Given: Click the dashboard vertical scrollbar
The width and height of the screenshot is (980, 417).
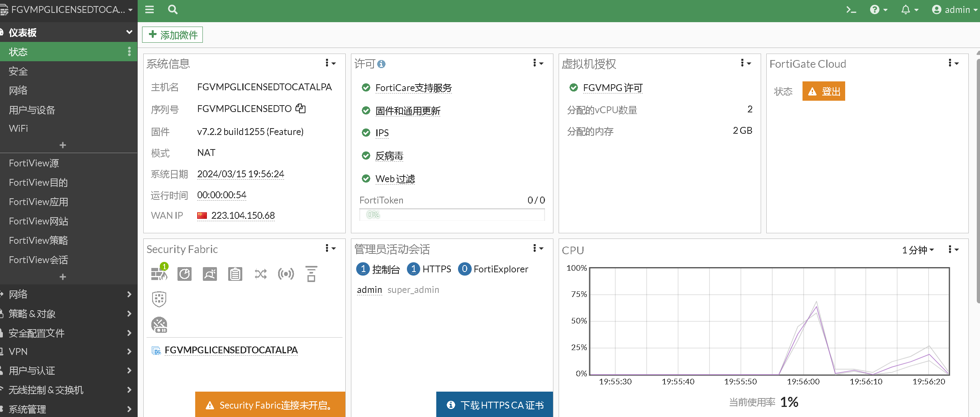Looking at the screenshot, I should [978, 181].
